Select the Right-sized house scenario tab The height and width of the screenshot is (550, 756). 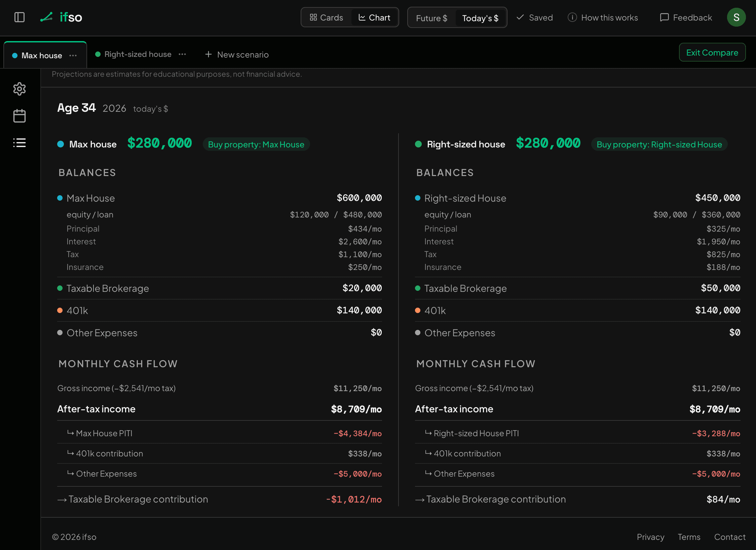[138, 54]
